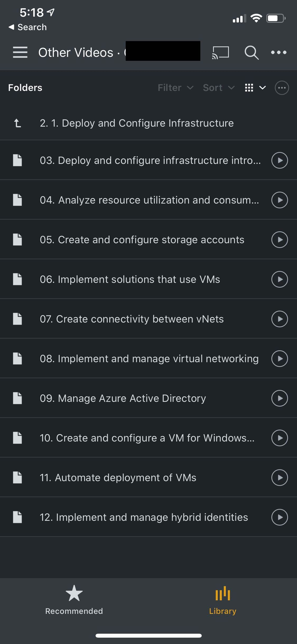Play "05. Create and configure storage accounts"

point(279,240)
